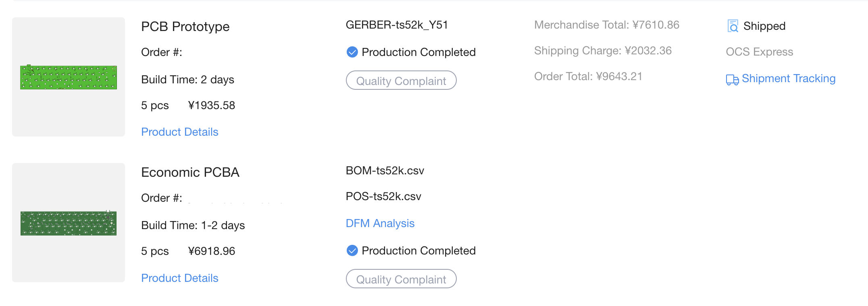
Task: Open BOM-ts52k.csv file entry
Action: click(x=385, y=170)
